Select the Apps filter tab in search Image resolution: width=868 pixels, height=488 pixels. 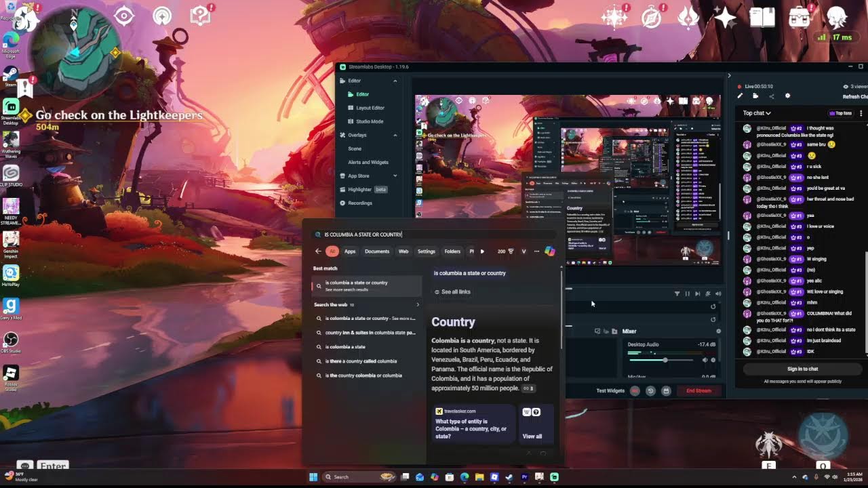click(350, 251)
